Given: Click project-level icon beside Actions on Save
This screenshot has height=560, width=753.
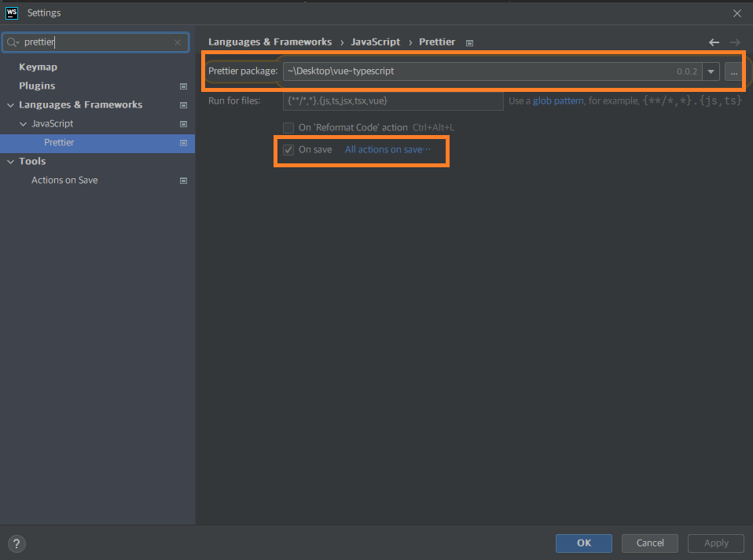Looking at the screenshot, I should (183, 181).
